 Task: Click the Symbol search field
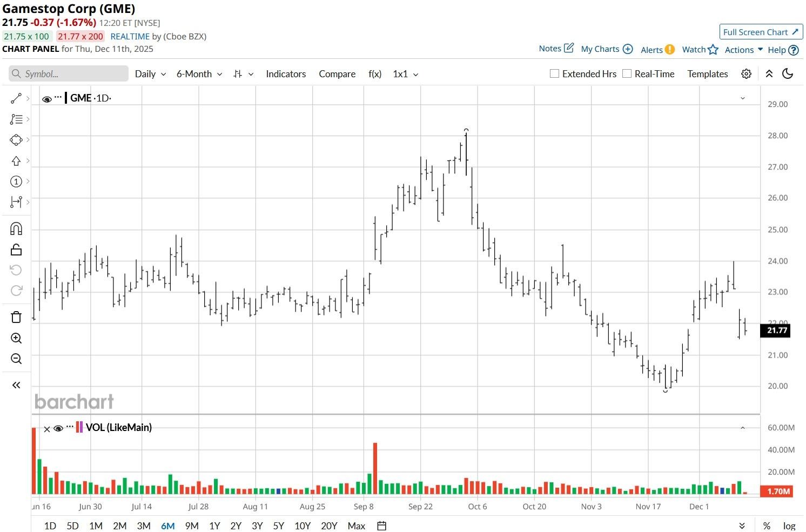[x=69, y=73]
